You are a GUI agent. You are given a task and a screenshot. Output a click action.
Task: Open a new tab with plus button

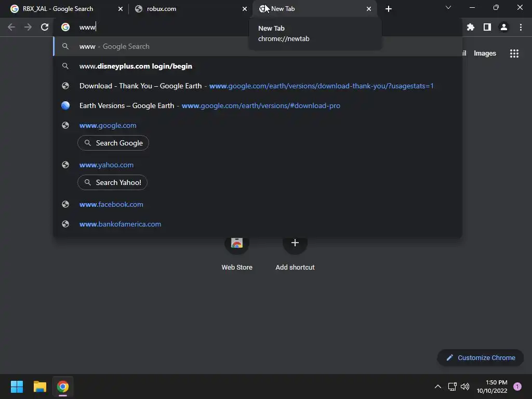coord(389,9)
